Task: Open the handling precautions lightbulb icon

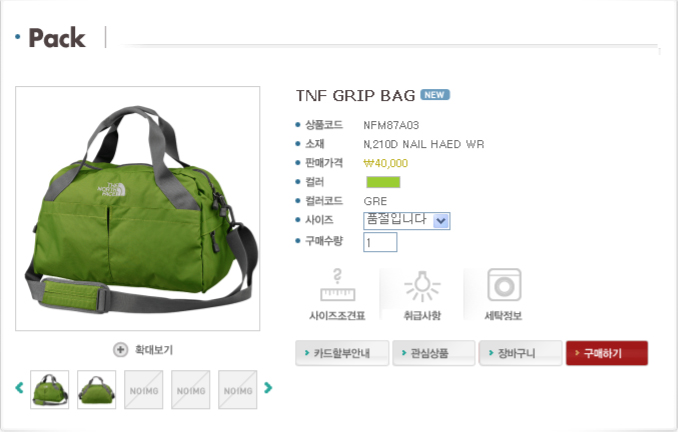Action: 422,286
